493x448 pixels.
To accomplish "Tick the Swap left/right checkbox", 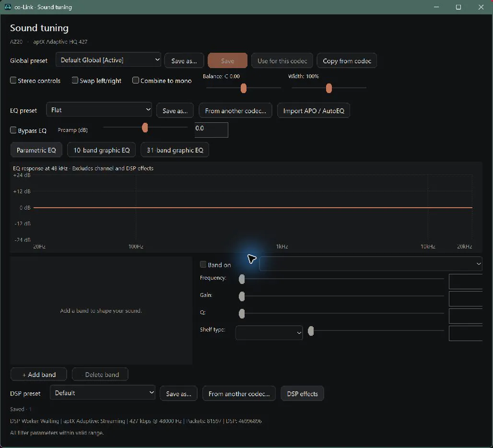I will point(75,80).
